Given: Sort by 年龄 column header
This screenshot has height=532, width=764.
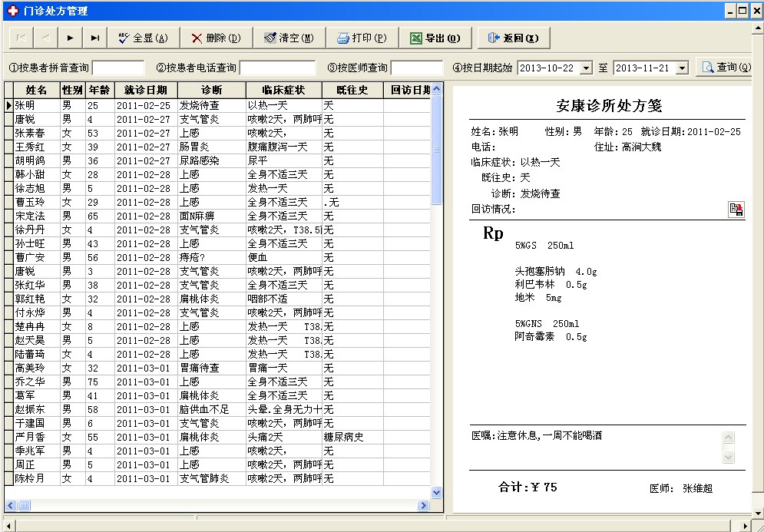Looking at the screenshot, I should [101, 90].
